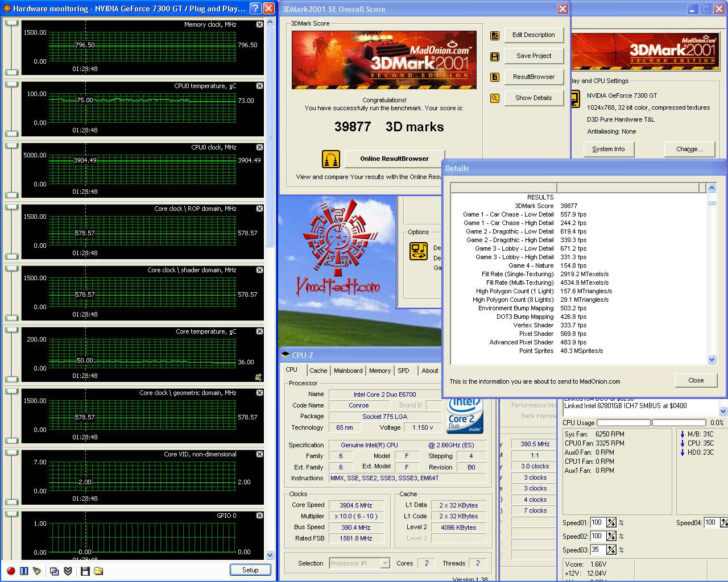Click the upper slider handle beside CPU0 temperature graph

click(x=11, y=85)
